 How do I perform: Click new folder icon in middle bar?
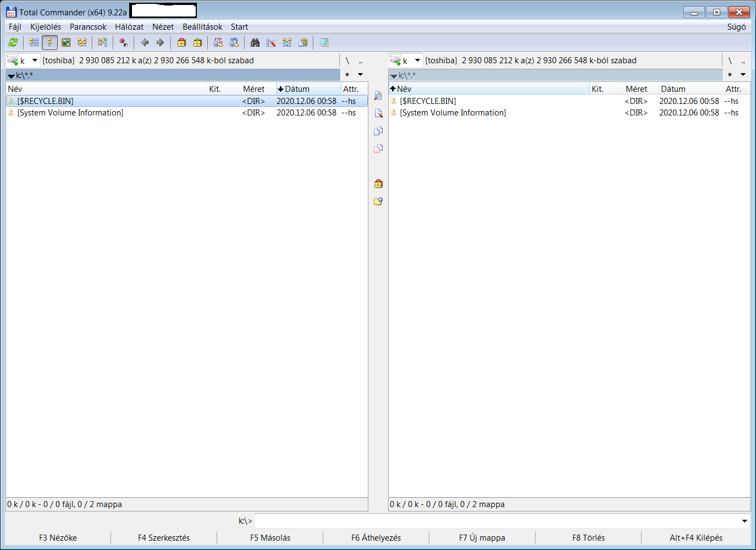click(x=378, y=201)
